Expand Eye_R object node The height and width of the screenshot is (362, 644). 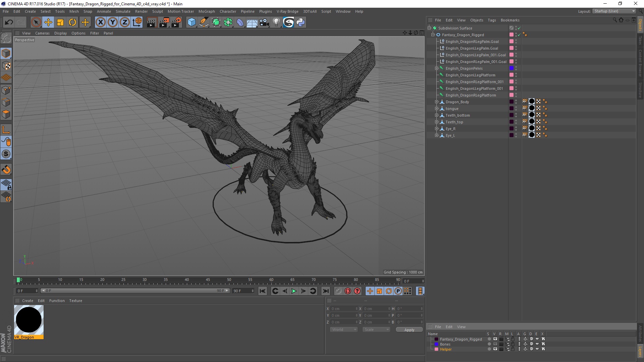pyautogui.click(x=437, y=129)
